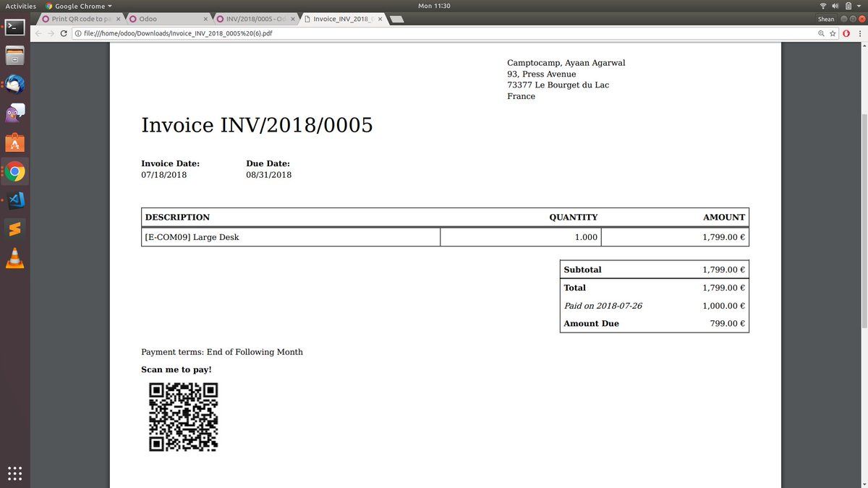Click the Activities button
The image size is (868, 488).
[x=20, y=6]
